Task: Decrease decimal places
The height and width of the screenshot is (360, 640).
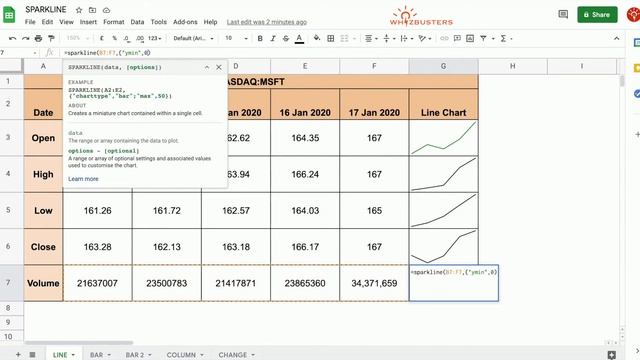Action: 127,38
